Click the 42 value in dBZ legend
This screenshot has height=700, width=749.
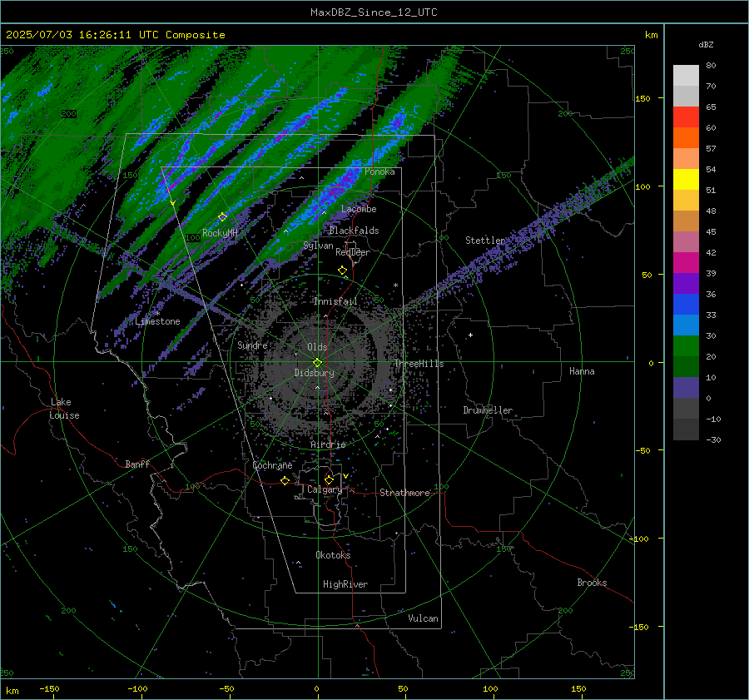pos(711,253)
